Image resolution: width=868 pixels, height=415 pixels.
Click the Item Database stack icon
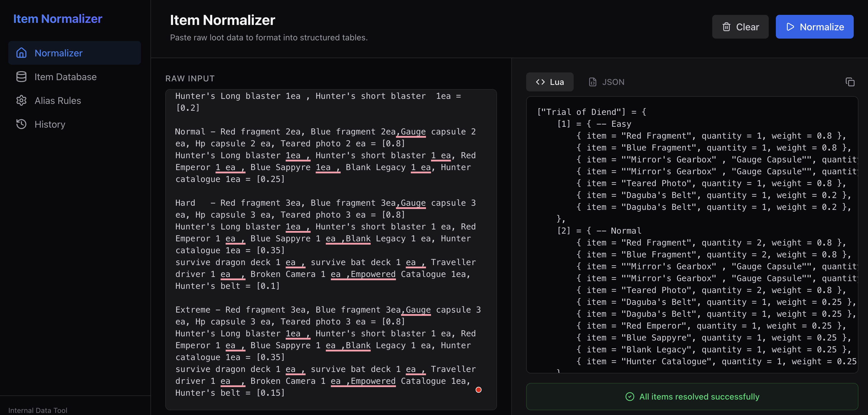point(21,77)
